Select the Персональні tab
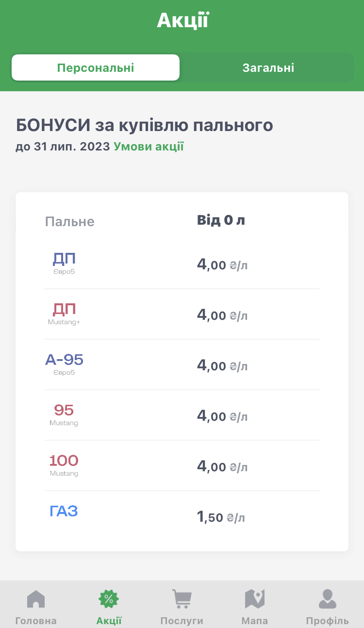The image size is (364, 628). click(x=96, y=68)
